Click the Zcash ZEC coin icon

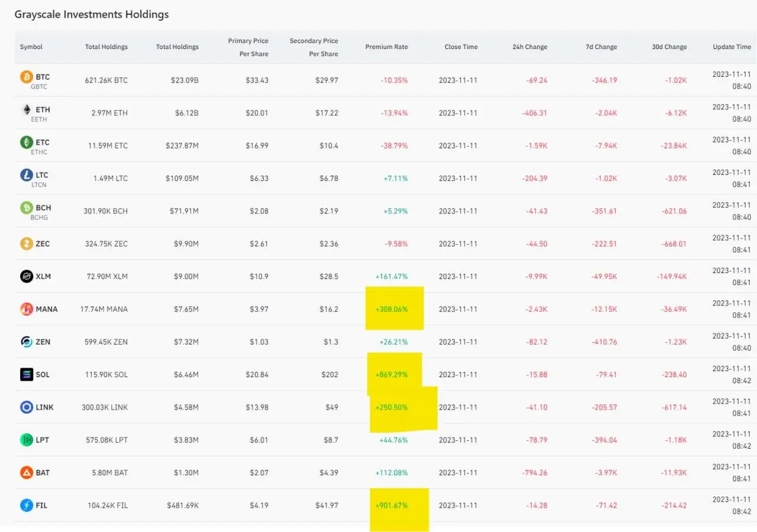(x=27, y=244)
